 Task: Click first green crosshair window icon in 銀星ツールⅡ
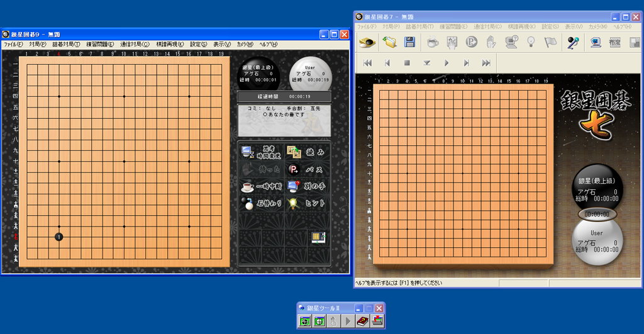pos(304,321)
